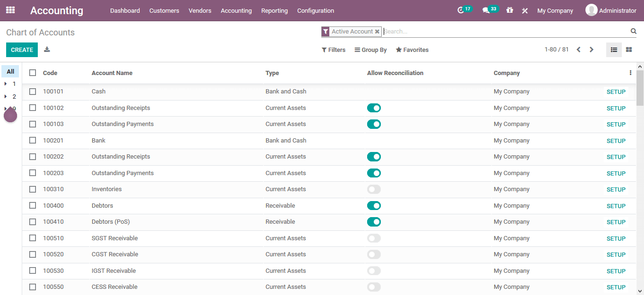
Task: Open SETUP for the Bank account
Action: [x=616, y=140]
